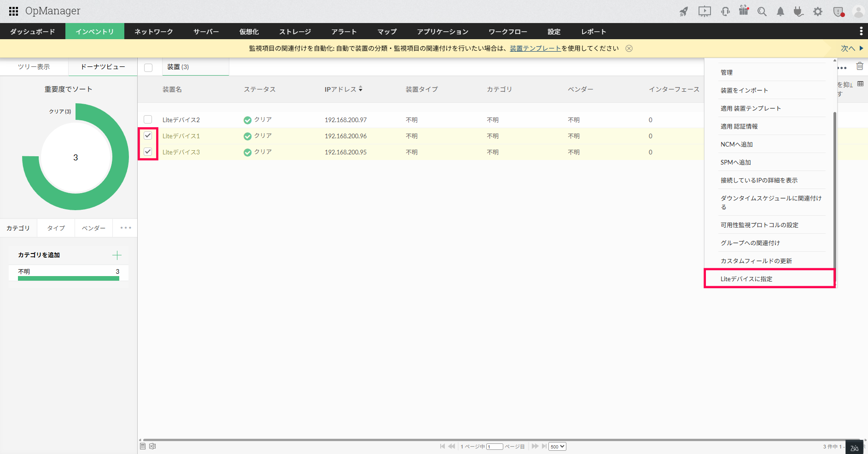The height and width of the screenshot is (454, 868).
Task: Switch to the ツリー表示 tab
Action: point(34,67)
